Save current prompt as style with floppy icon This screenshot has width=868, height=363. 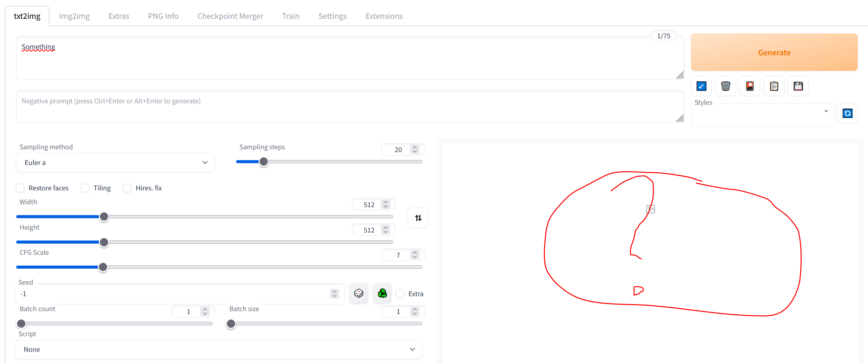point(798,86)
